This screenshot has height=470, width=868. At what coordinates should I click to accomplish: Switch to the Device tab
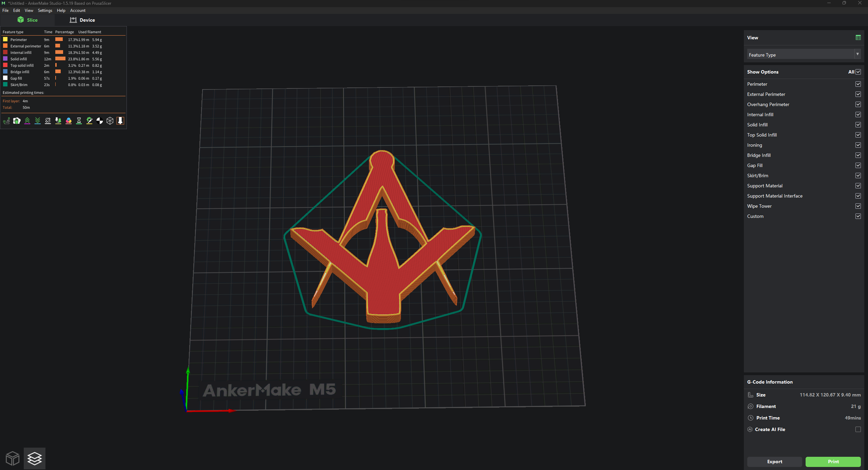point(82,20)
